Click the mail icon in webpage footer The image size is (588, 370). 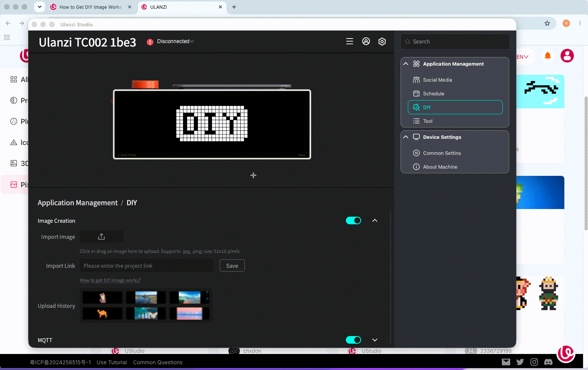coord(506,362)
